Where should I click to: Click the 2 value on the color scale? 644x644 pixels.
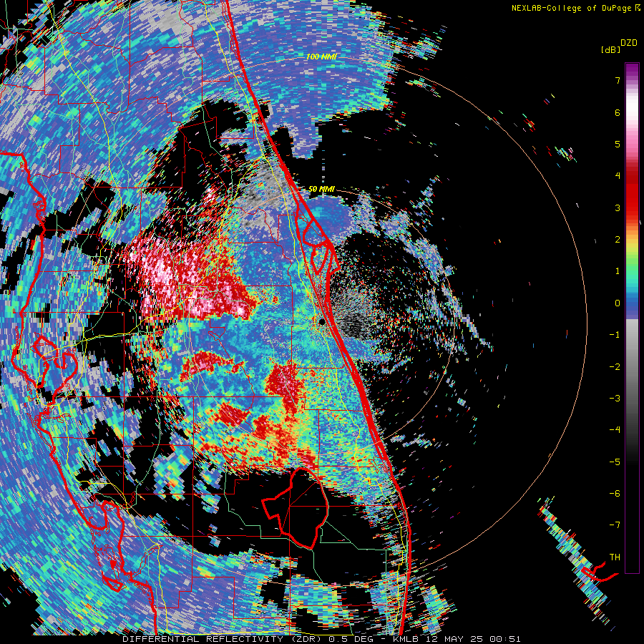(618, 240)
